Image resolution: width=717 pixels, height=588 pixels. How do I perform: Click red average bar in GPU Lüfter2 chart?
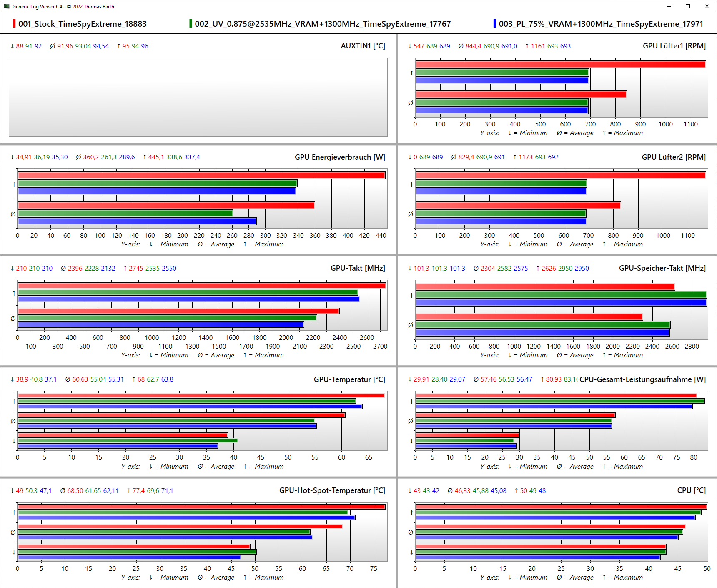click(x=518, y=206)
